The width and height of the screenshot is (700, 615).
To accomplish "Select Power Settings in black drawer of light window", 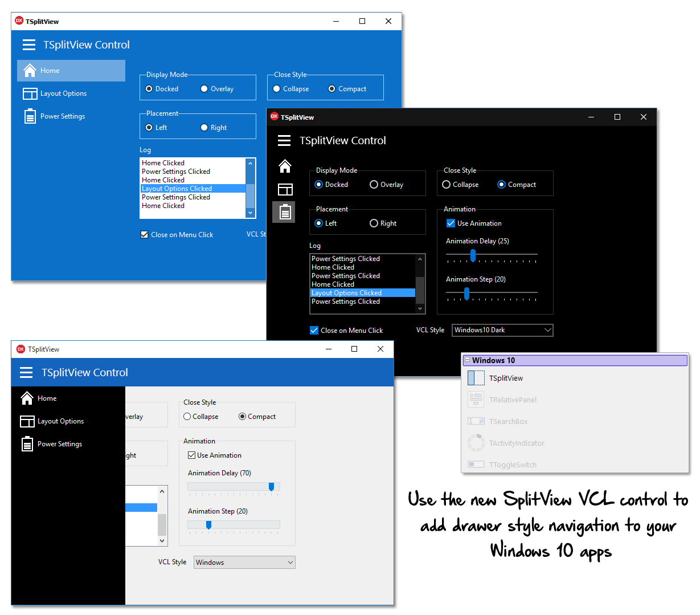I will pos(68,444).
